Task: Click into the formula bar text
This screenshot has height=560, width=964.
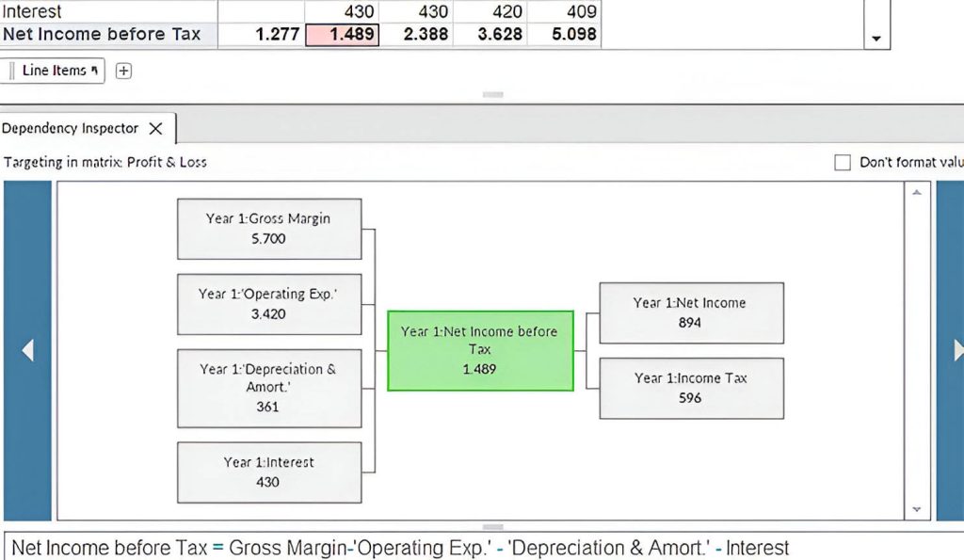Action: tap(401, 548)
